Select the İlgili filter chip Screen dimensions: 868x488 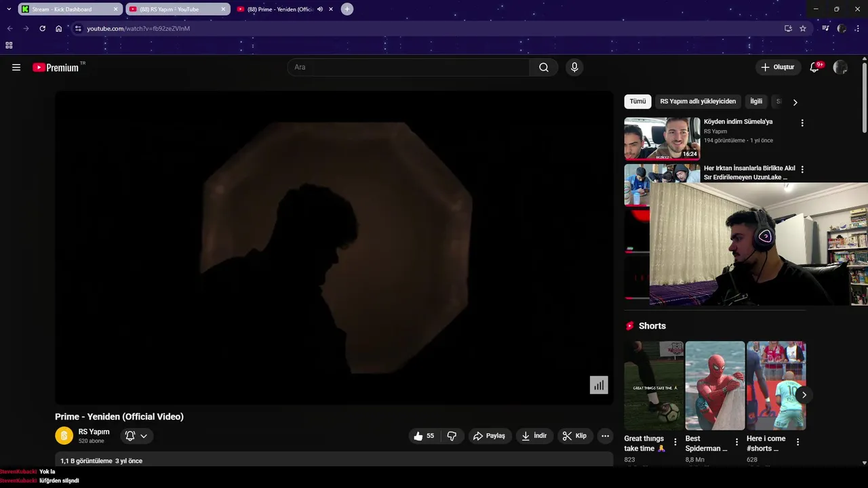[756, 101]
